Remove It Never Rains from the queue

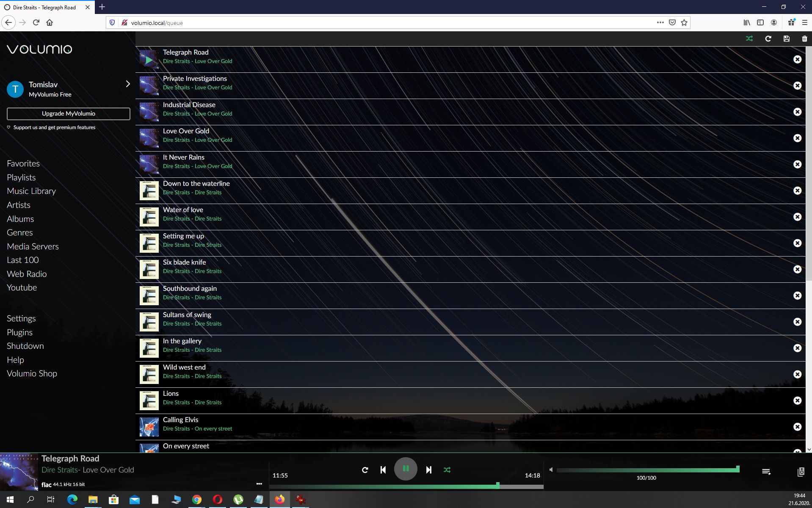(797, 164)
